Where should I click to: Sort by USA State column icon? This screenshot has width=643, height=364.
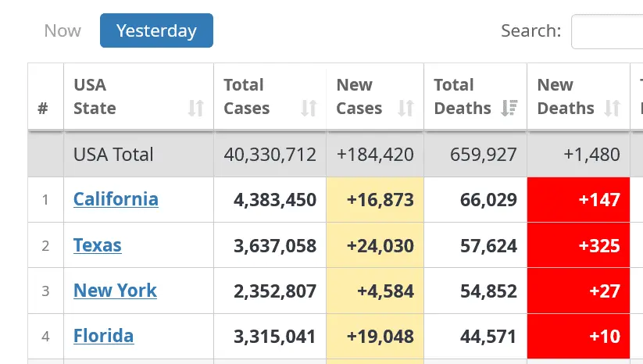tap(196, 109)
